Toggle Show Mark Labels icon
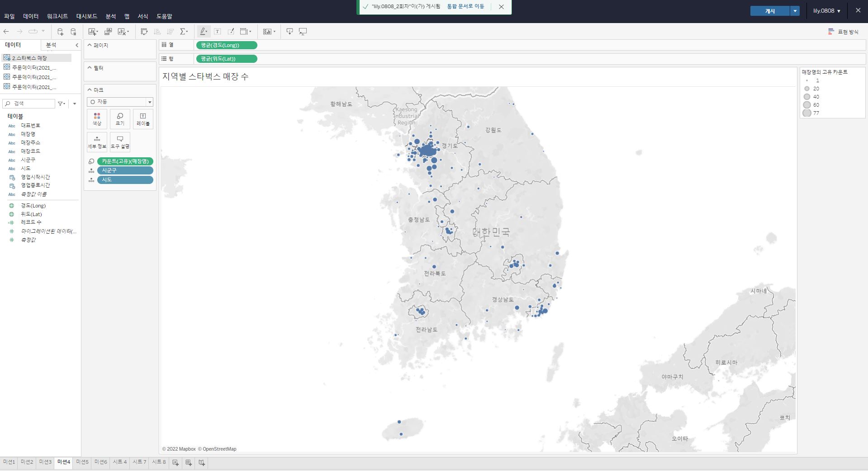Image resolution: width=868 pixels, height=471 pixels. tap(218, 32)
